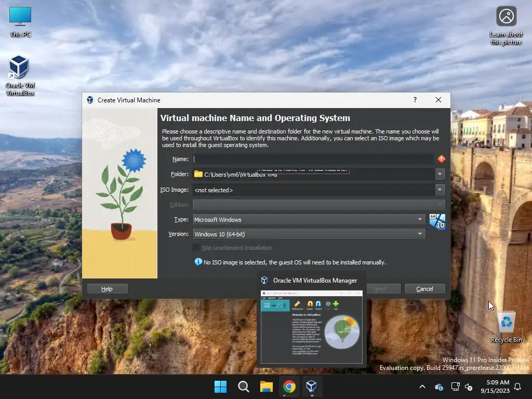Open the Windows Start menu
The image size is (532, 399).
pos(220,387)
